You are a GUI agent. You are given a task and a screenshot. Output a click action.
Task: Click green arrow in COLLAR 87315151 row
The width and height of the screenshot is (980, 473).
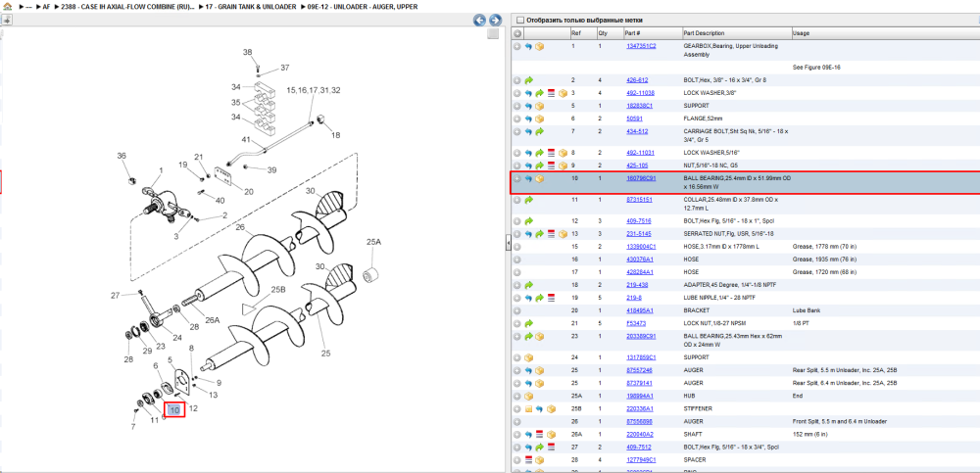point(529,200)
